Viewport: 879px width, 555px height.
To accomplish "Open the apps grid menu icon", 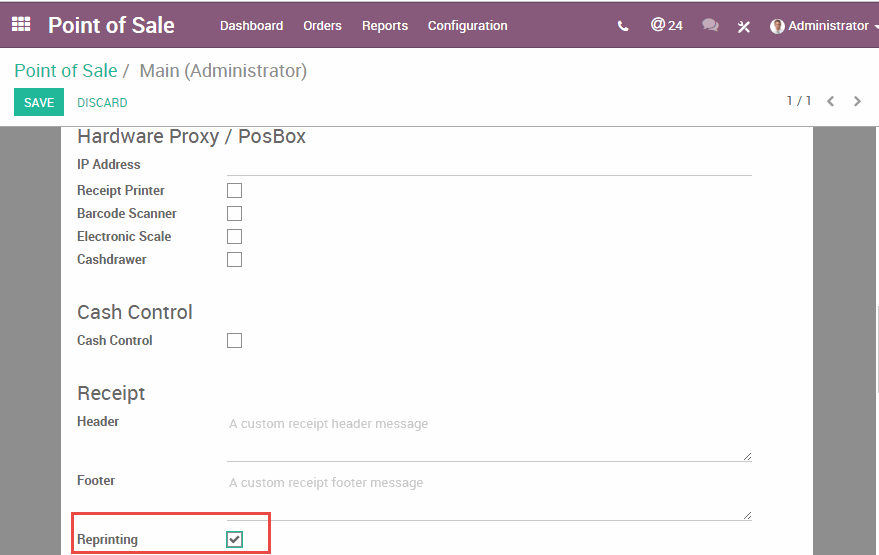I will 21,25.
